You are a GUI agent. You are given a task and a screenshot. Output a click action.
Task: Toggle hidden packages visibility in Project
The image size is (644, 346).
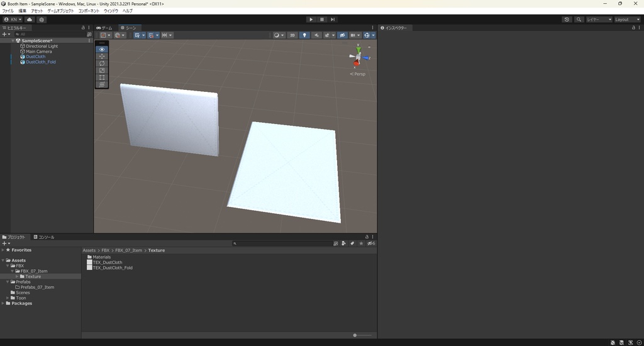(371, 243)
